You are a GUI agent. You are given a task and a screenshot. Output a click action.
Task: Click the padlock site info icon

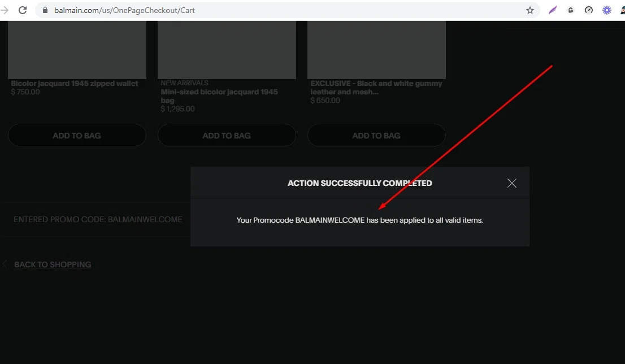click(x=45, y=10)
